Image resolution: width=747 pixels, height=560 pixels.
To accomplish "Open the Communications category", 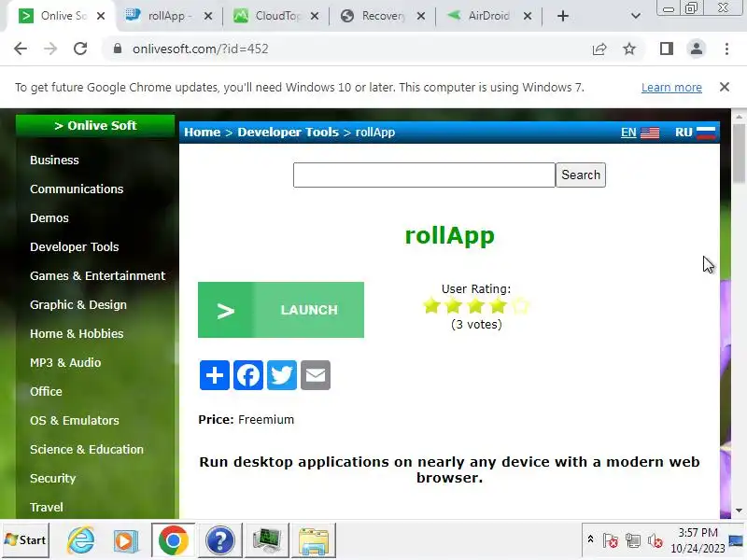I will coord(77,189).
